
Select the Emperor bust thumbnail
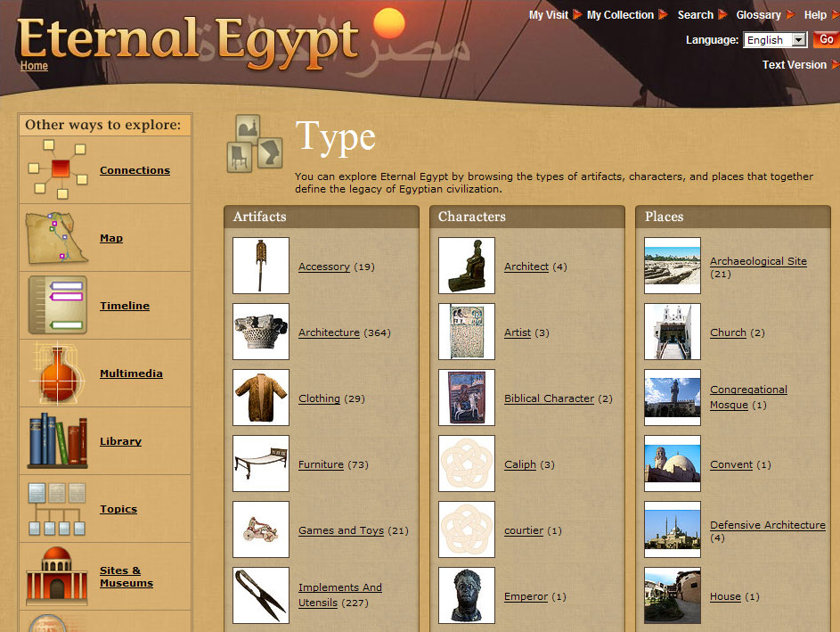pyautogui.click(x=467, y=595)
